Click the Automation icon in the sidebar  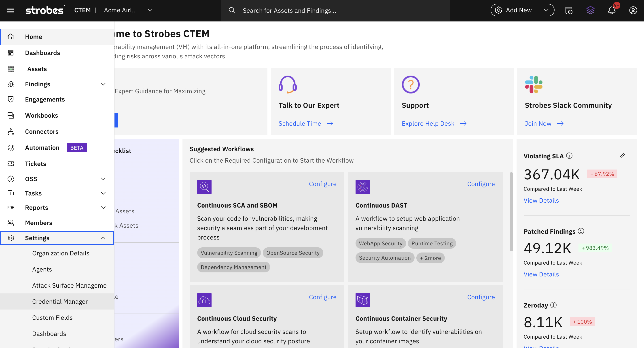tap(11, 148)
